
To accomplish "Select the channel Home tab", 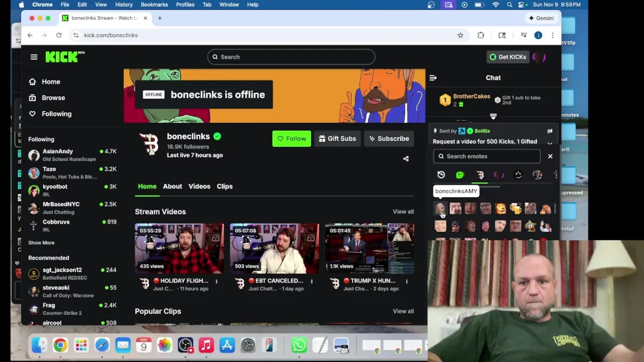I will (x=147, y=187).
